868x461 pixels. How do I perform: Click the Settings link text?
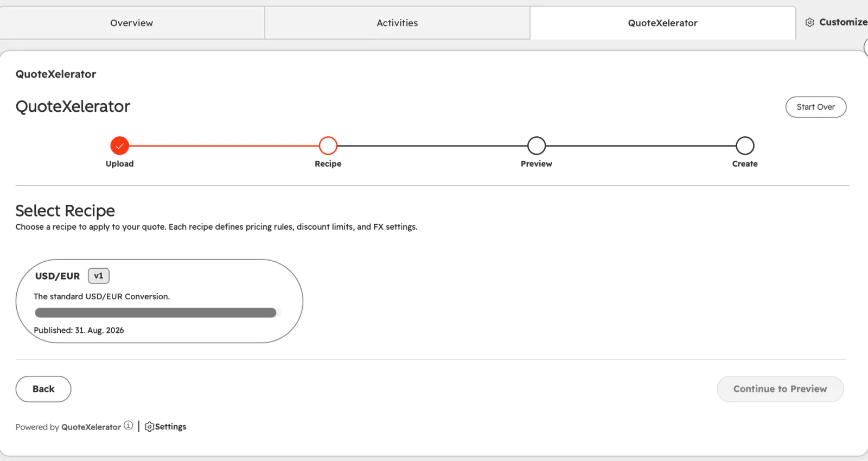pyautogui.click(x=170, y=427)
